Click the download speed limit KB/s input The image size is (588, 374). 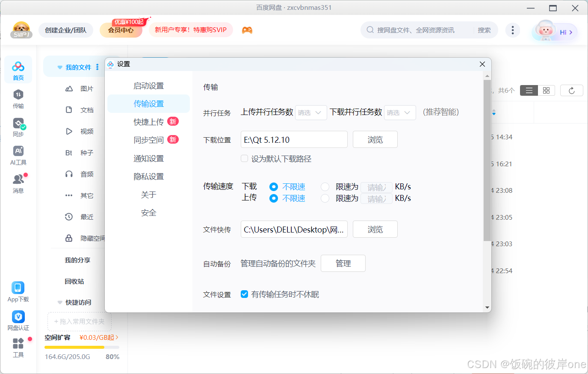click(376, 187)
